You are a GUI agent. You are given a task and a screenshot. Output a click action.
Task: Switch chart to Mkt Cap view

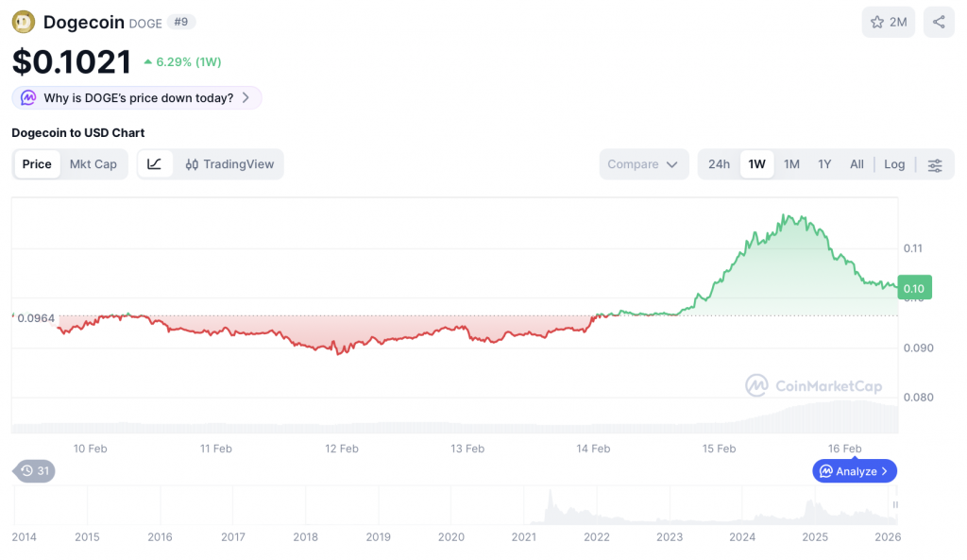[93, 163]
